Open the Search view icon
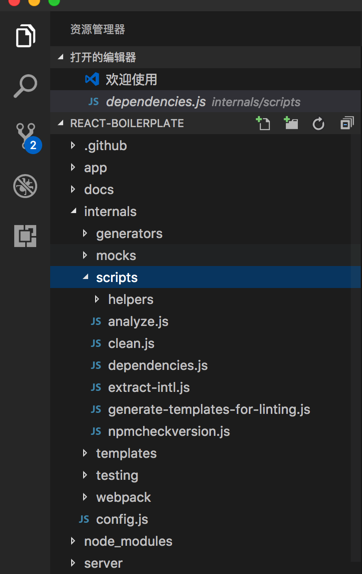362x574 pixels. click(25, 86)
